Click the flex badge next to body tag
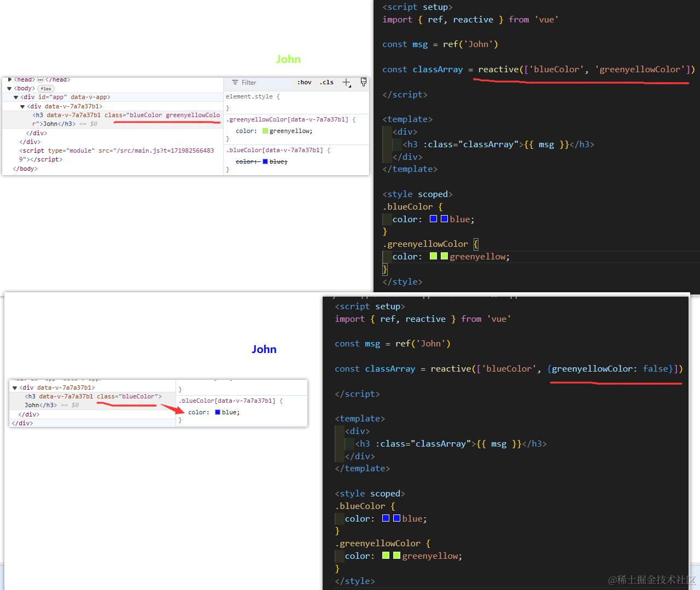 coord(46,89)
